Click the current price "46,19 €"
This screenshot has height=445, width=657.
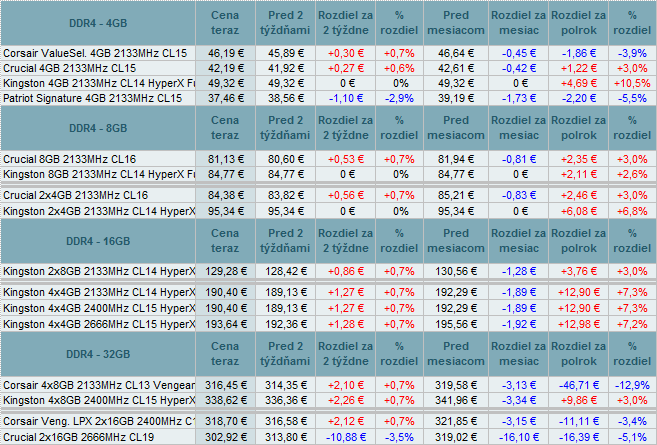(x=226, y=53)
